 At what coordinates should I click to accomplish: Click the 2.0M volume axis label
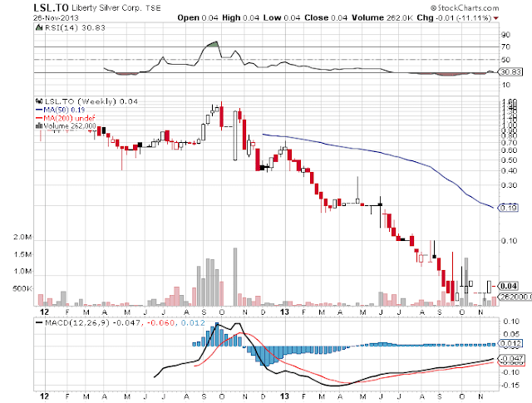click(22, 237)
